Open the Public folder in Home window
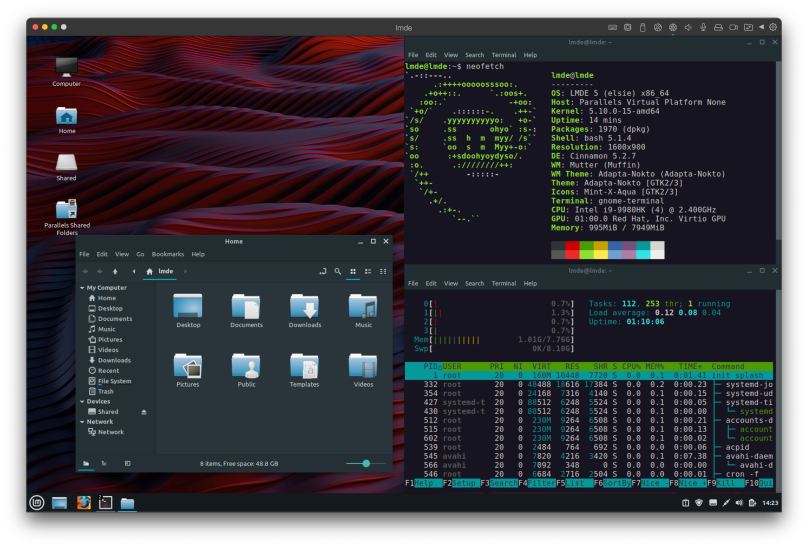Screen dimensions: 808x547 pyautogui.click(x=246, y=370)
